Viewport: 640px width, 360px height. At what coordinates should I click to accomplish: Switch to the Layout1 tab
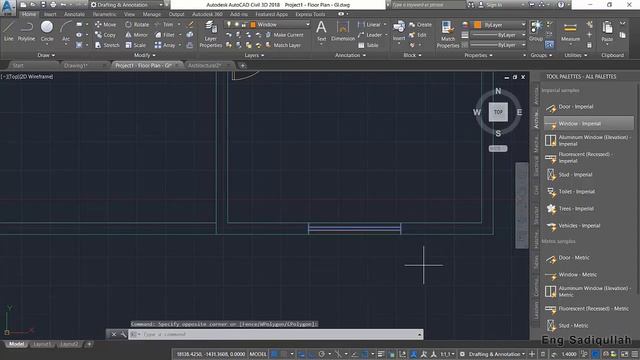click(x=42, y=344)
